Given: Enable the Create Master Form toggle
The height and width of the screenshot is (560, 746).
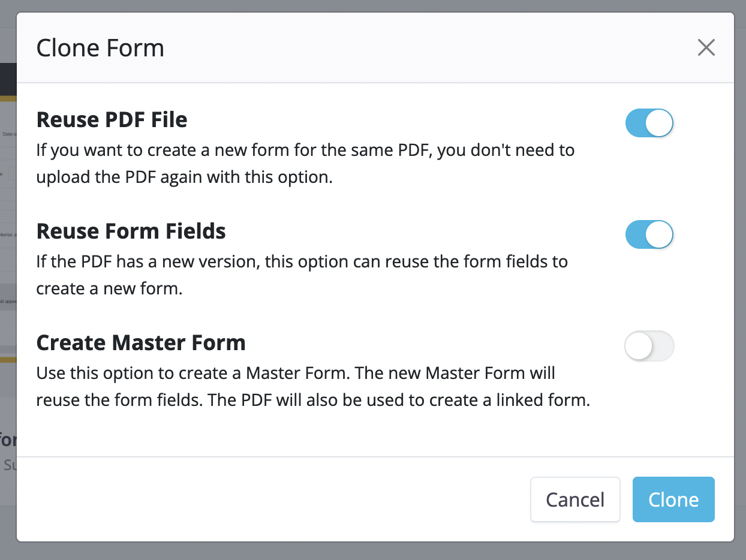Looking at the screenshot, I should (649, 346).
